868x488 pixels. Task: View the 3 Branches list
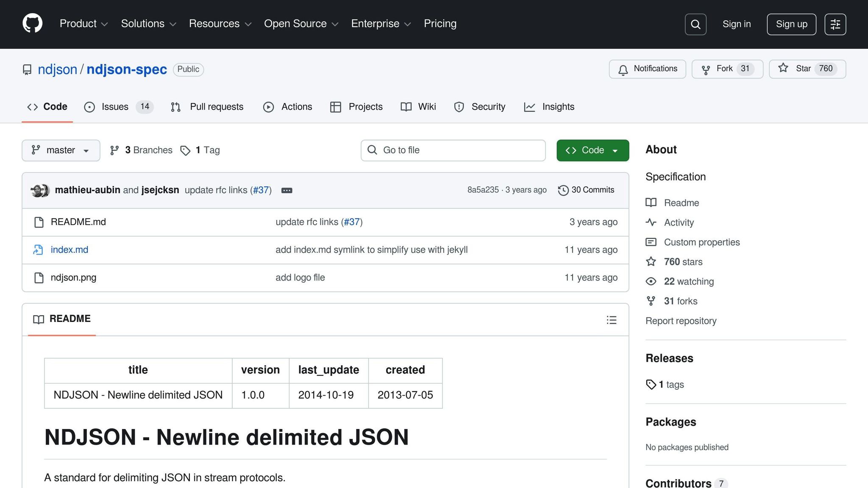point(141,150)
